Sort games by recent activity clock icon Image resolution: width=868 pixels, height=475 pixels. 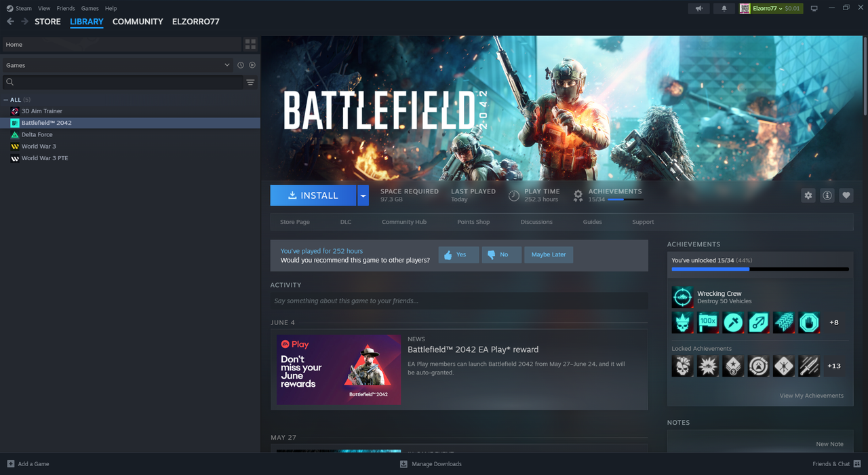pos(240,65)
